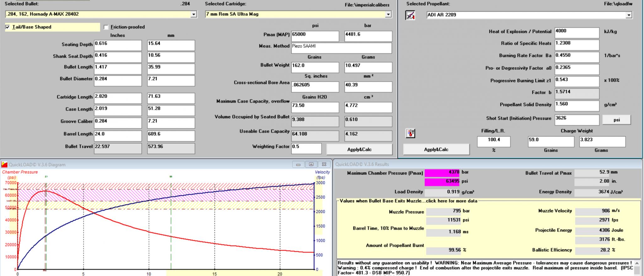Click Amount of Propellant Burnt '99.56' value

tap(444, 250)
